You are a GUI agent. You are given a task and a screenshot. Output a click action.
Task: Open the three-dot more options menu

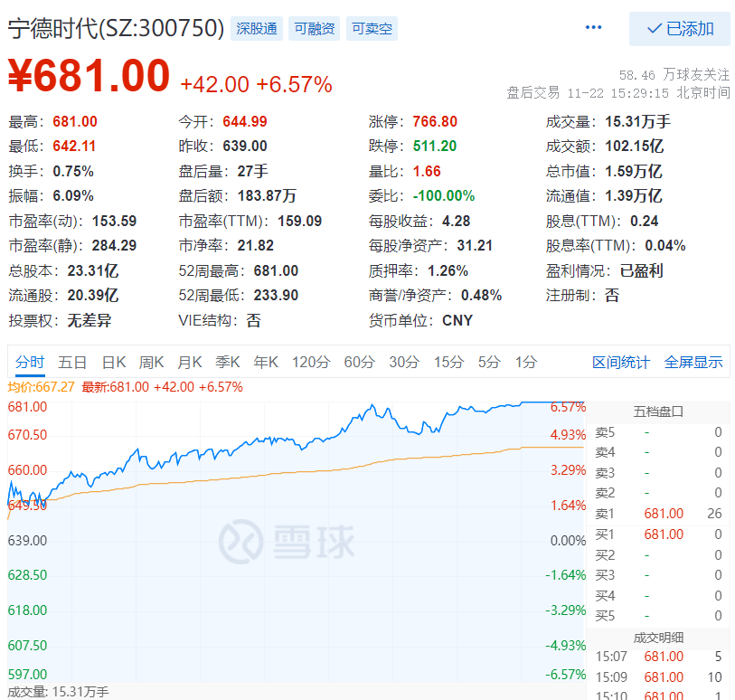[x=593, y=28]
